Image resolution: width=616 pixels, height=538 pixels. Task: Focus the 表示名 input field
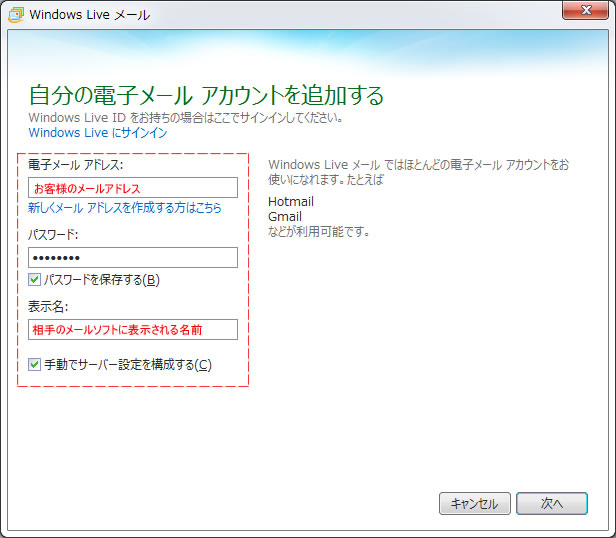point(133,329)
